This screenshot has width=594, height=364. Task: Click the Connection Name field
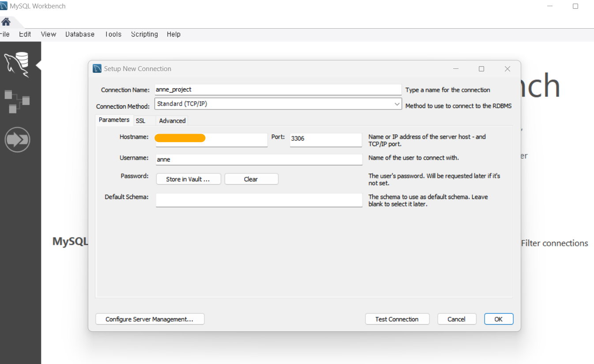(278, 90)
